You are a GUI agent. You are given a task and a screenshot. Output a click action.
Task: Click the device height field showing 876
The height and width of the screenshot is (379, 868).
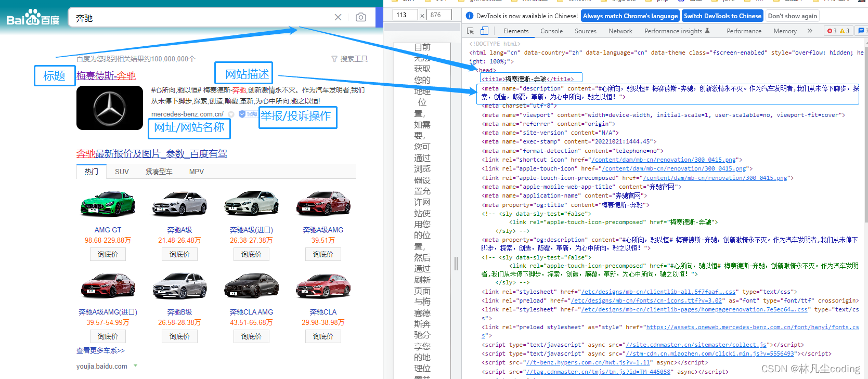click(439, 15)
